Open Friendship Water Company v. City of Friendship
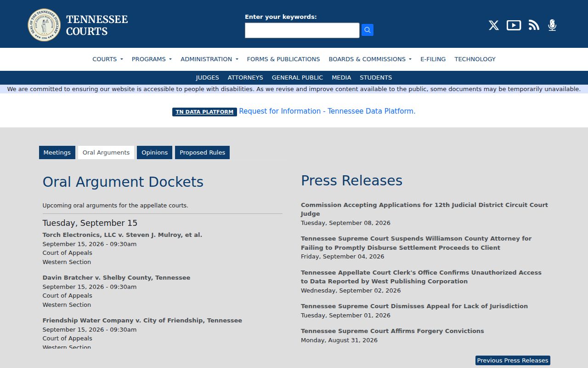This screenshot has width=588, height=368. pos(142,320)
